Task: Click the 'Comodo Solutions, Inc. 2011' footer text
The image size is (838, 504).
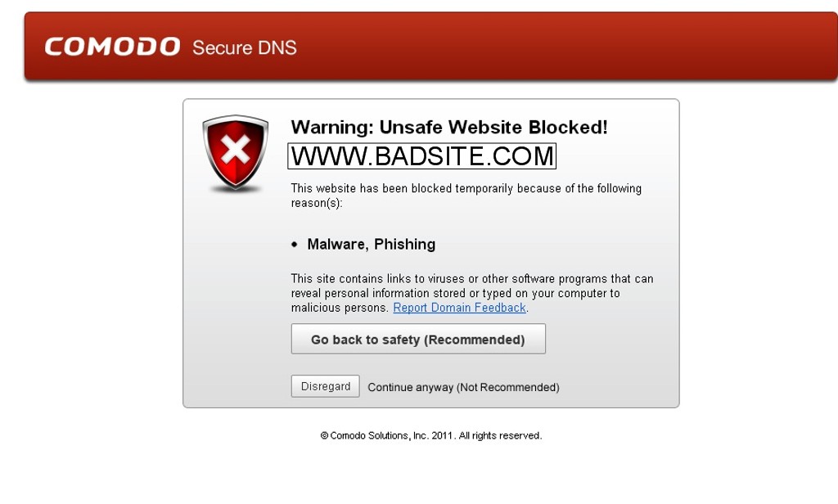Action: (391, 435)
